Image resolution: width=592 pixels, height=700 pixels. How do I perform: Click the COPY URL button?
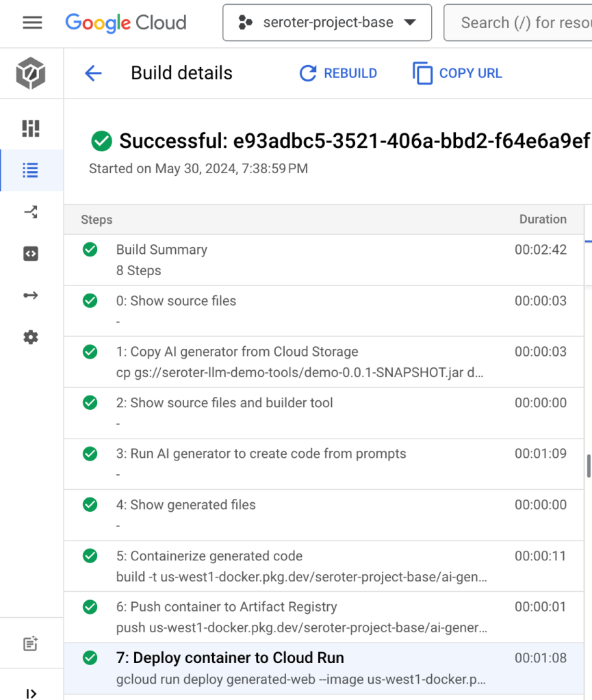[x=458, y=73]
